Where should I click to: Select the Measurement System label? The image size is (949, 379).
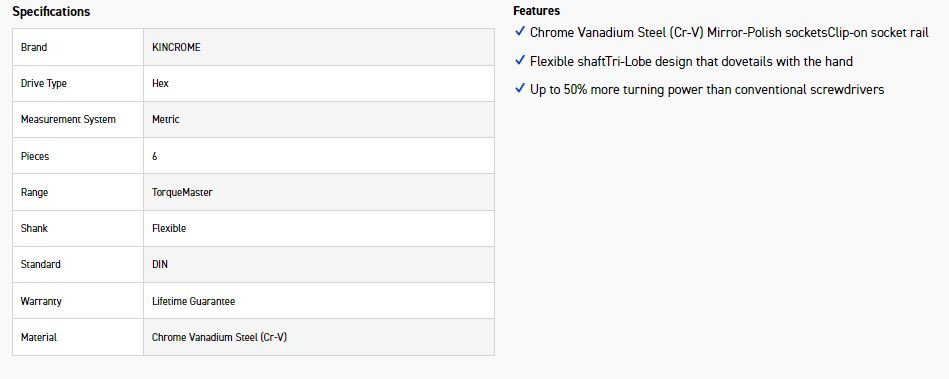(x=68, y=119)
